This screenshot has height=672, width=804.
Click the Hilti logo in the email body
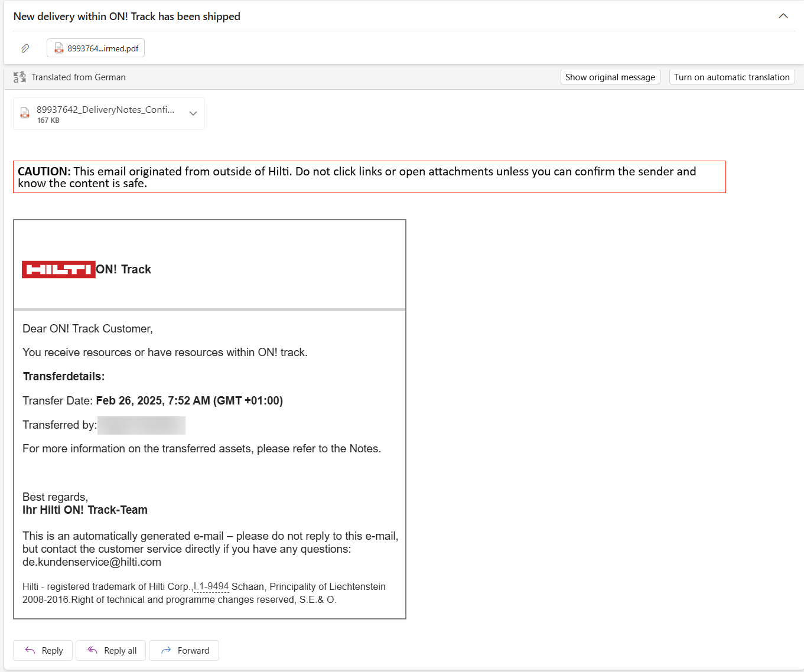coord(58,269)
